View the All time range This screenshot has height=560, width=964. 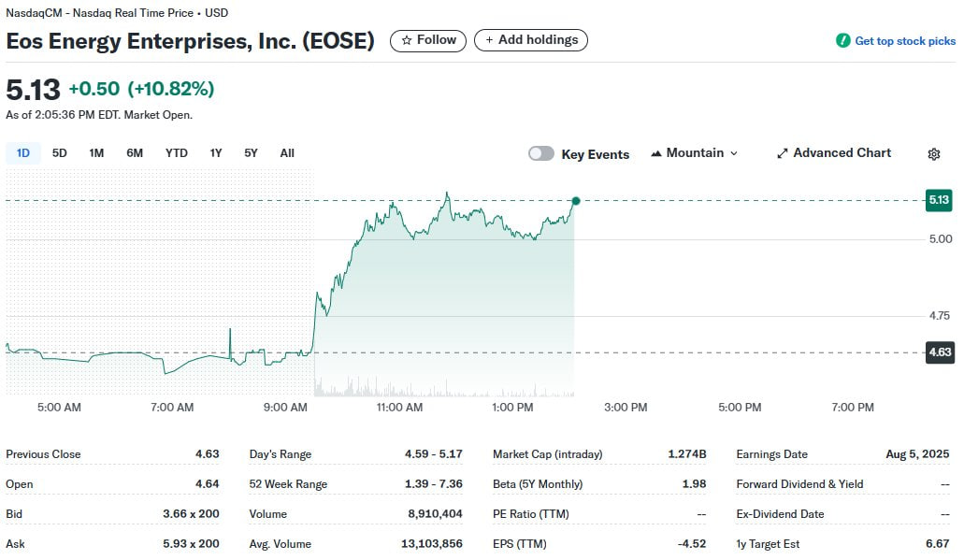pyautogui.click(x=287, y=153)
